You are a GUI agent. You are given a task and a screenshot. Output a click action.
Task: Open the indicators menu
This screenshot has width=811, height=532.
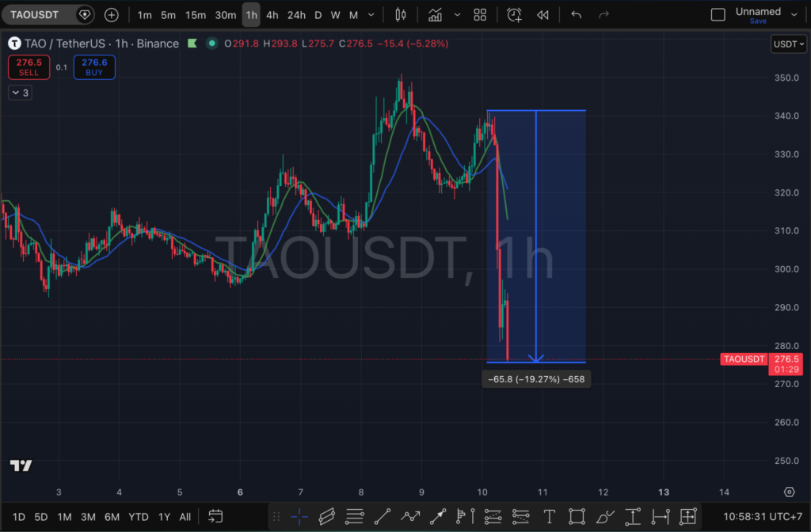click(x=435, y=15)
